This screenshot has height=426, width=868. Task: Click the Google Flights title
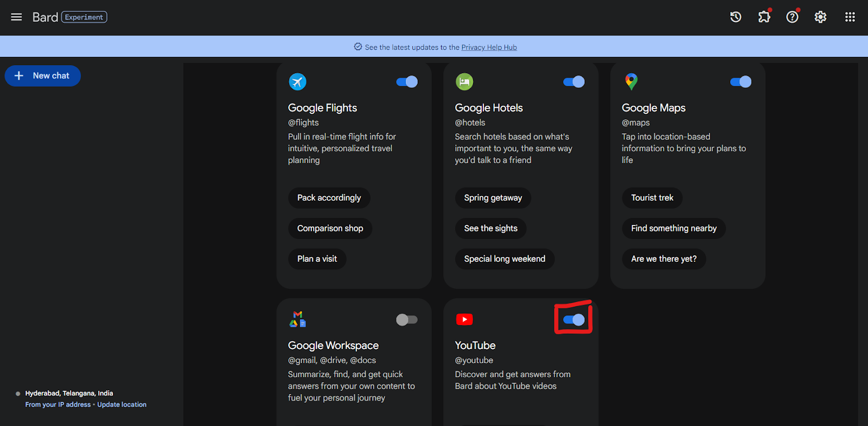coord(322,108)
